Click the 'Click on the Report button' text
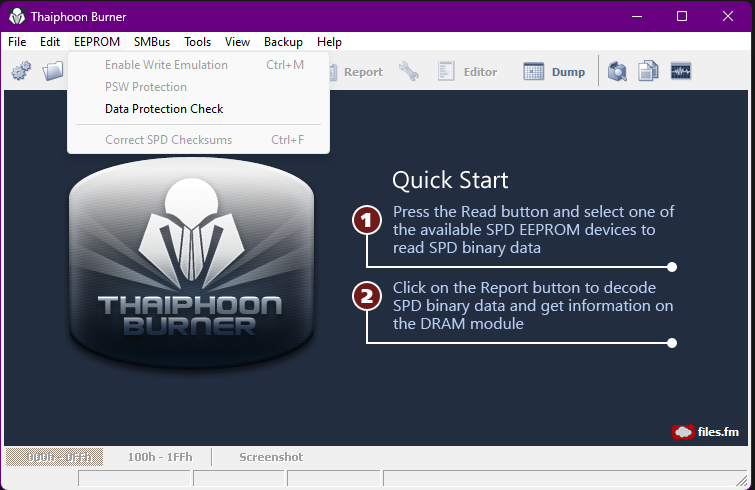The height and width of the screenshot is (490, 755). click(x=533, y=306)
